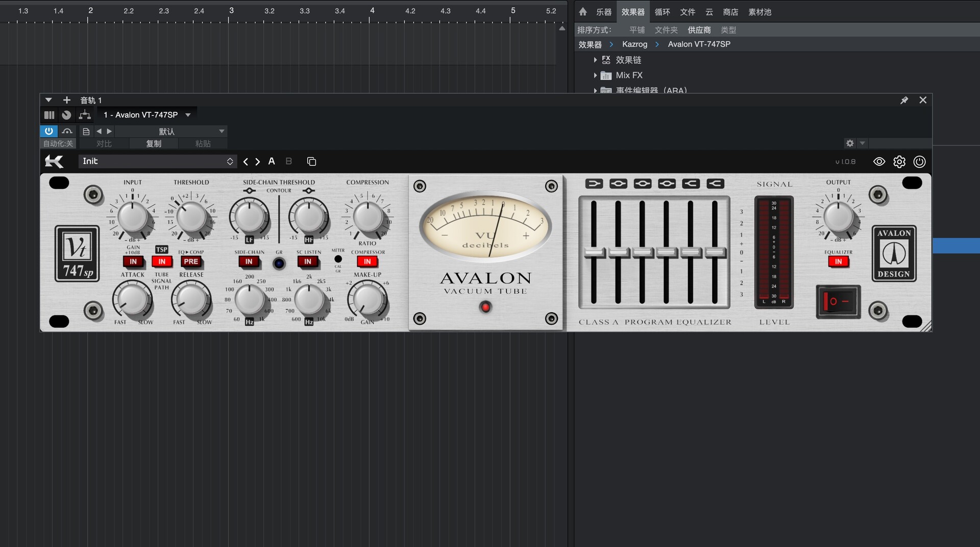This screenshot has width=980, height=547.
Task: Switch to the 文件 tab
Action: click(688, 12)
